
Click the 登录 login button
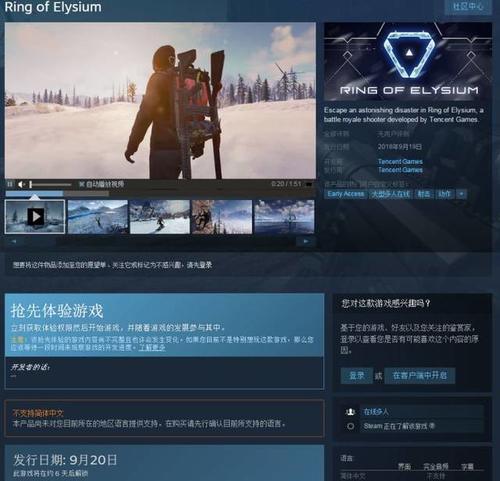[357, 376]
